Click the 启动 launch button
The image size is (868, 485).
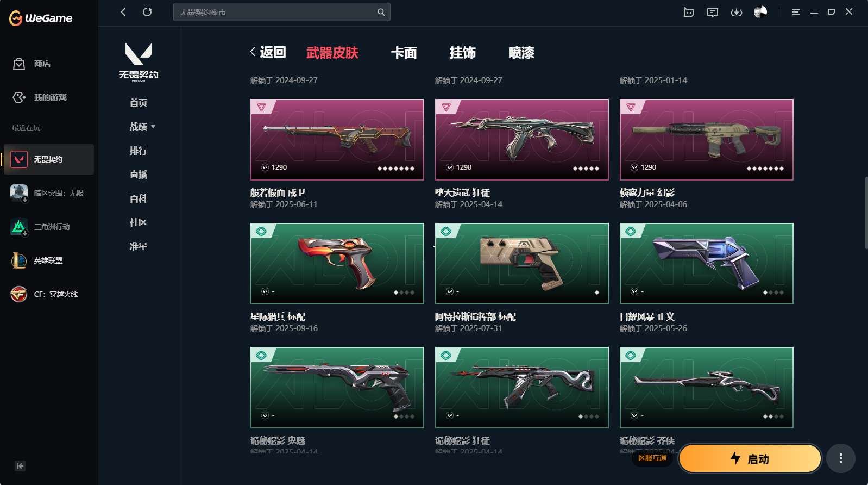pos(750,458)
